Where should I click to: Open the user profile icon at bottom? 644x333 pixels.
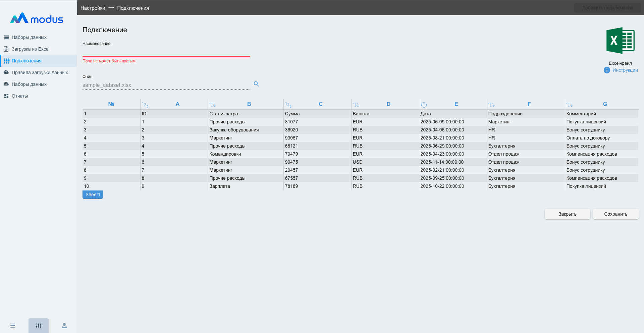(64, 326)
